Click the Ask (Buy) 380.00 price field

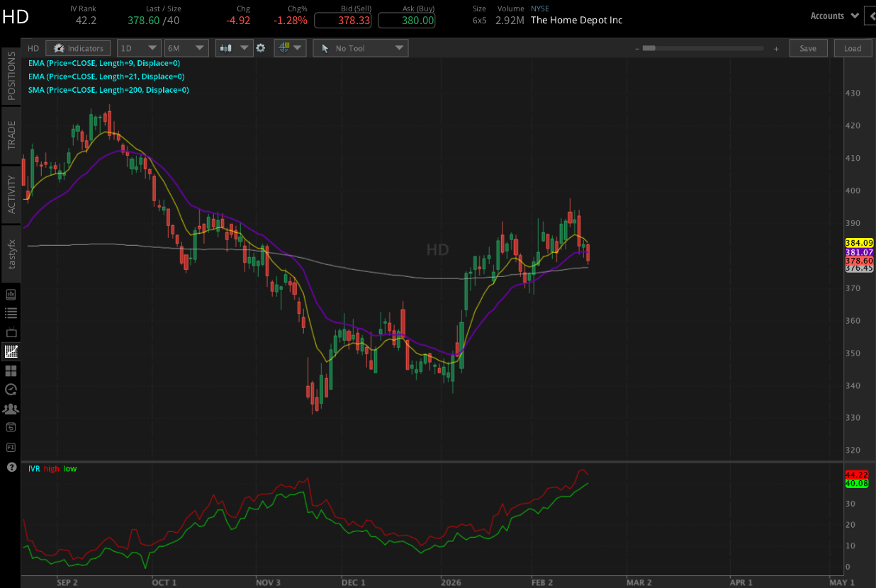point(406,21)
